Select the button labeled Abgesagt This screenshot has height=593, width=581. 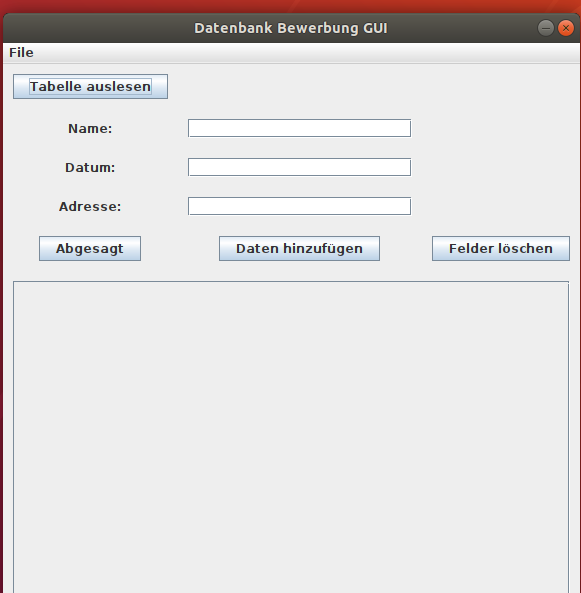tap(90, 248)
